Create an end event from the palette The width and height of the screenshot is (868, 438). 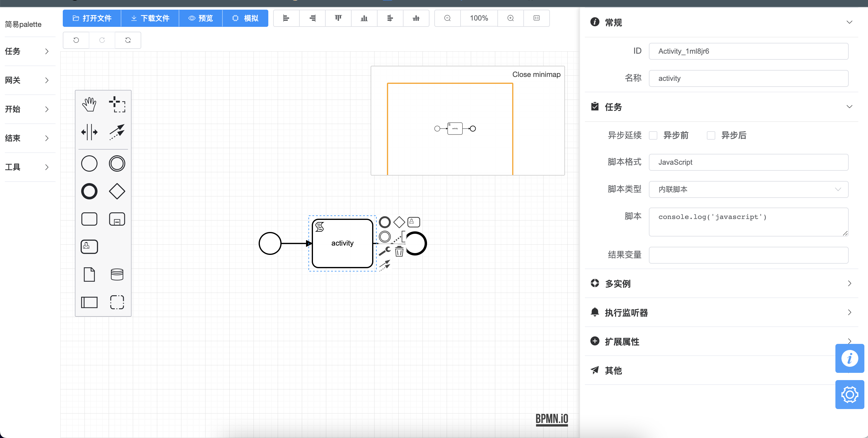tap(89, 191)
